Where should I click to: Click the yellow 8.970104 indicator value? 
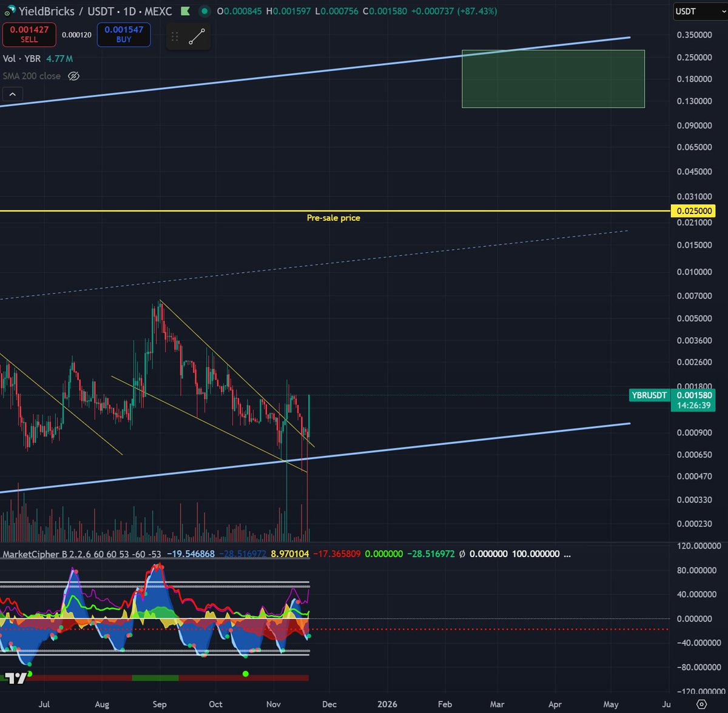[289, 554]
